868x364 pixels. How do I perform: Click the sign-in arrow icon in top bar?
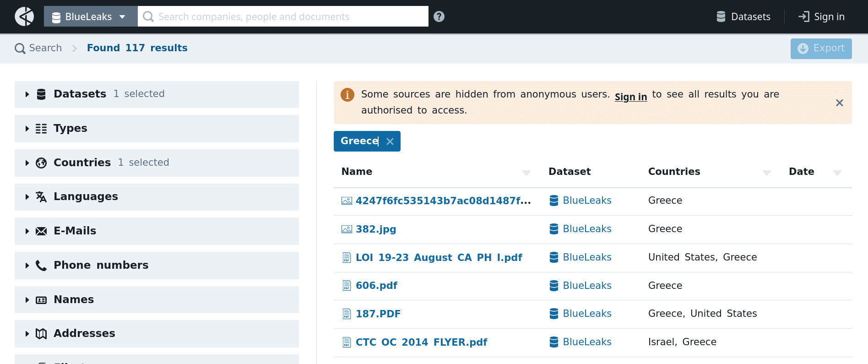coord(804,16)
